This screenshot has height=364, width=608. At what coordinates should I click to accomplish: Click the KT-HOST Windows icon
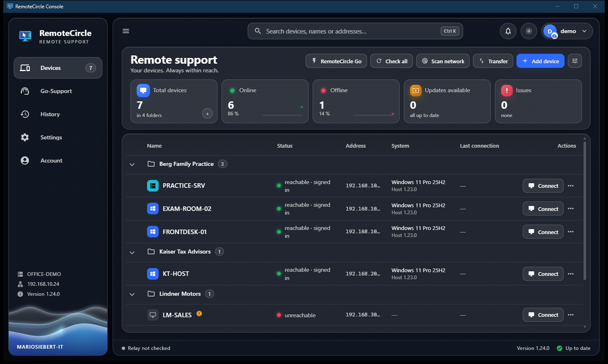pyautogui.click(x=153, y=274)
